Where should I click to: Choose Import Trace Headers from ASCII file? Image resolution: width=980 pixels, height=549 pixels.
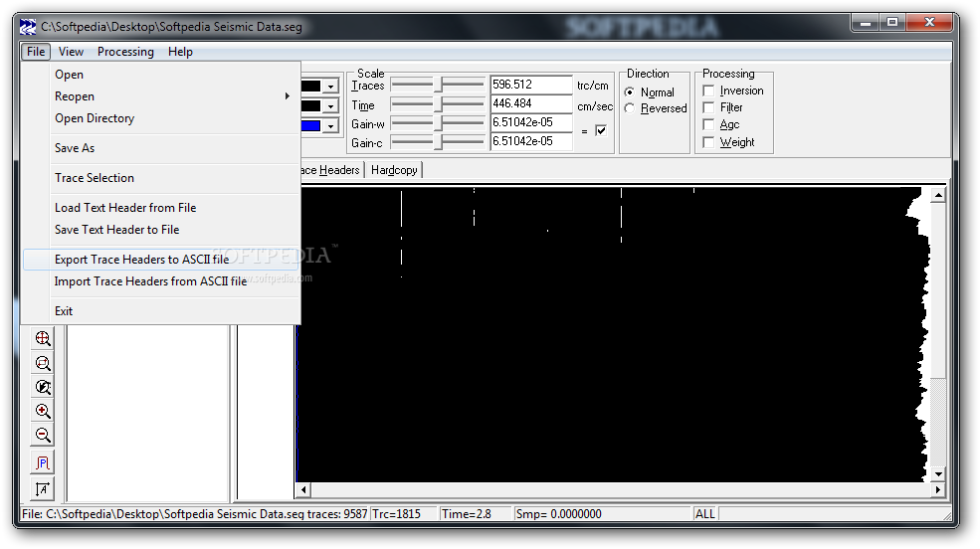[x=160, y=281]
